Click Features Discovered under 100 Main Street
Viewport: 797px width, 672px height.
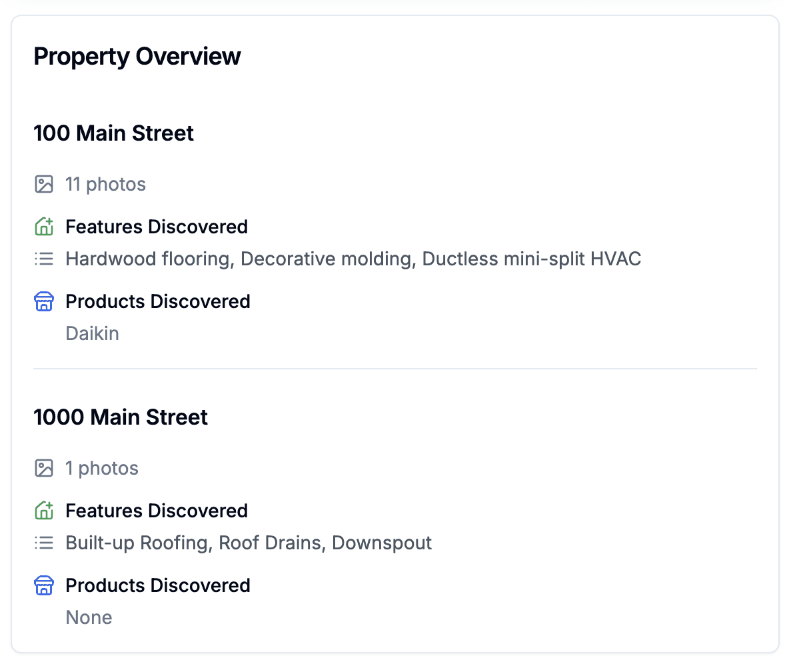point(157,227)
